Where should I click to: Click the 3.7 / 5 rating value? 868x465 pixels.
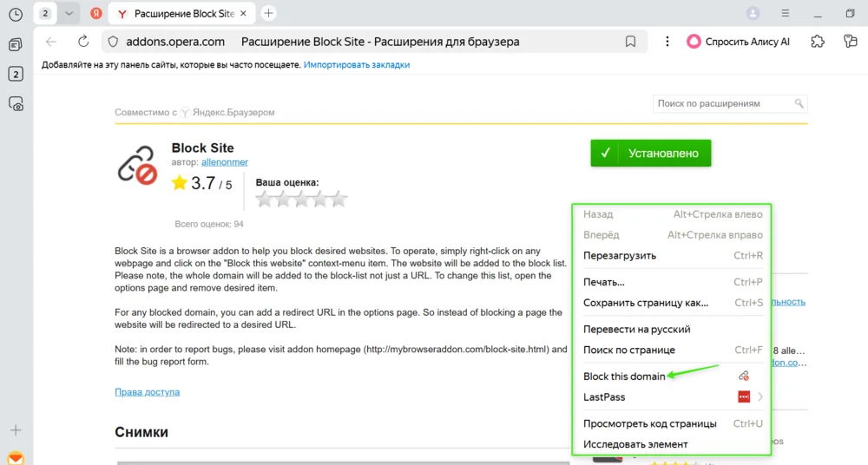click(212, 183)
